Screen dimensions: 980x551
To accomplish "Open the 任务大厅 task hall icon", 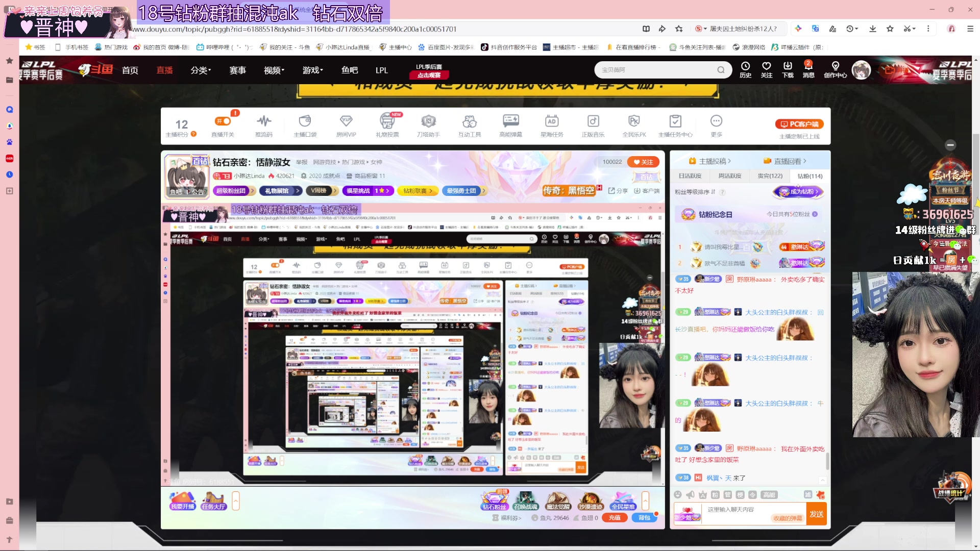I will pos(213,501).
